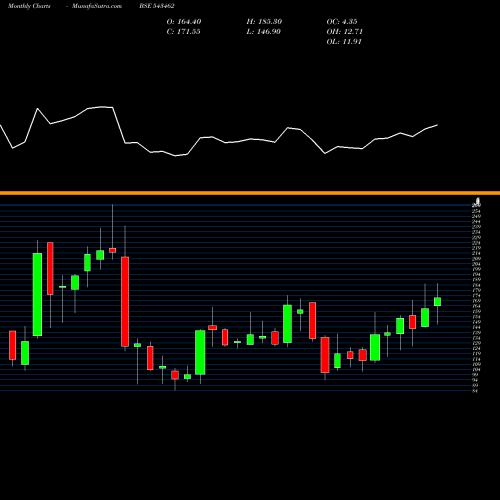
Task: Click the 94 price axis label
Action: [475, 380]
